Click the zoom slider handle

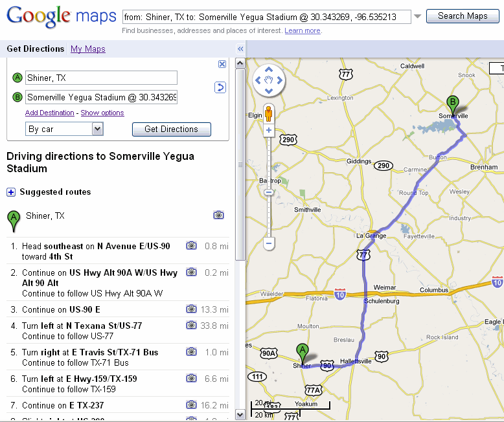pos(269,192)
